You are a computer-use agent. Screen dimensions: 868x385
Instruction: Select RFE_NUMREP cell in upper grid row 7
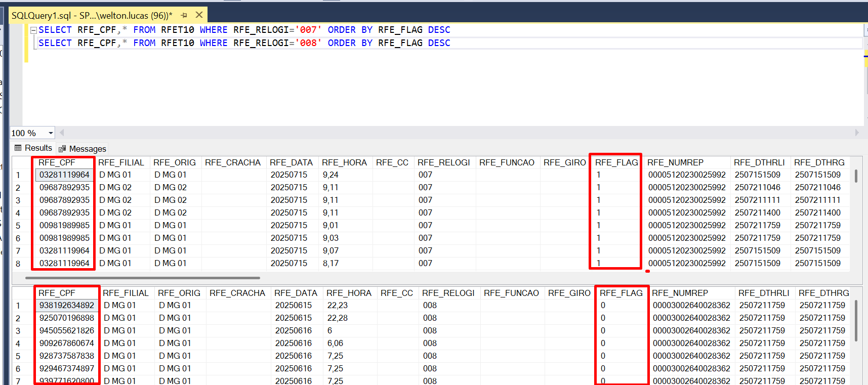click(687, 250)
